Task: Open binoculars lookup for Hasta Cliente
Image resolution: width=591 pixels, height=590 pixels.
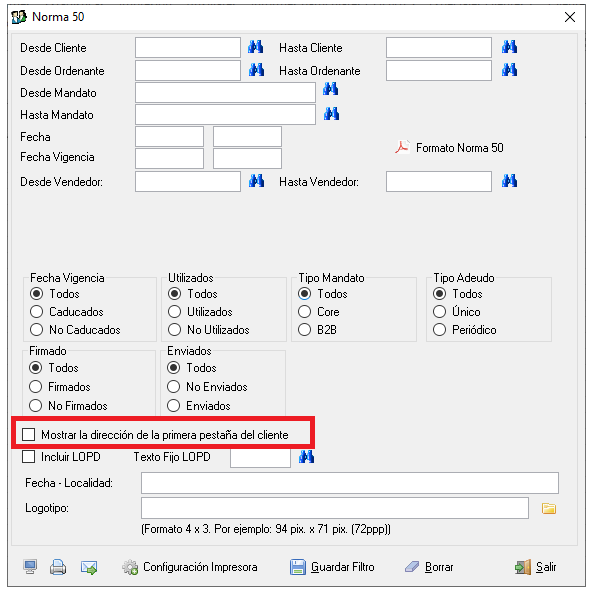Action: point(509,47)
